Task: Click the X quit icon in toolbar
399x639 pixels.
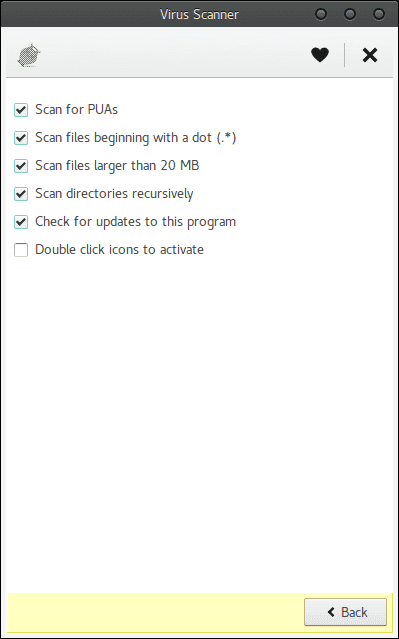Action: (x=370, y=55)
